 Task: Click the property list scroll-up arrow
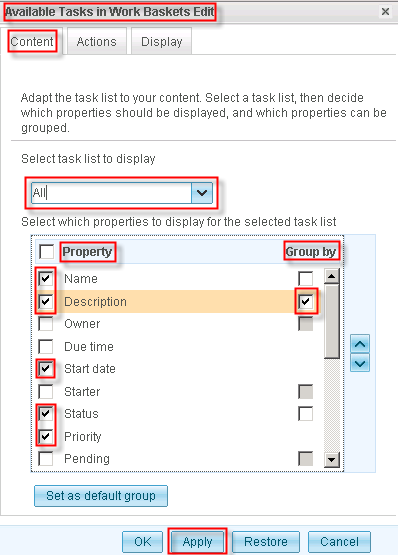(332, 276)
